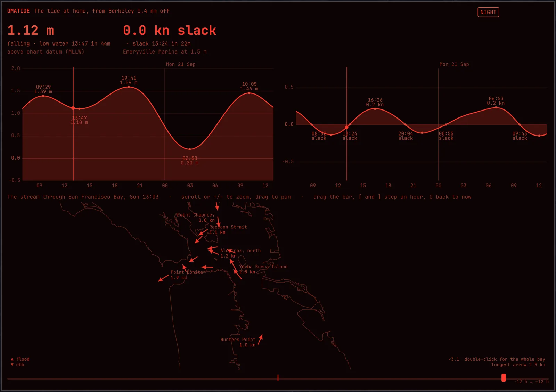
Task: Click the 02:58 low tide point 0.20 m
Action: (x=190, y=149)
